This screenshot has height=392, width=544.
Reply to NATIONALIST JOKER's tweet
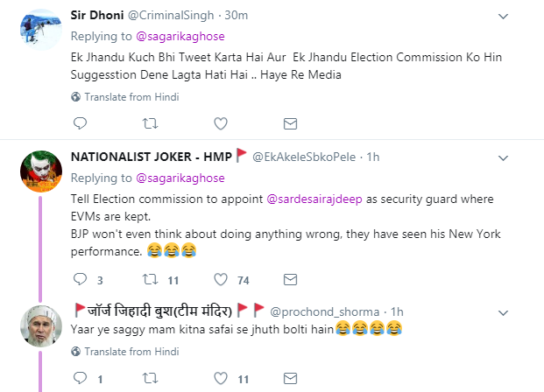click(x=79, y=280)
